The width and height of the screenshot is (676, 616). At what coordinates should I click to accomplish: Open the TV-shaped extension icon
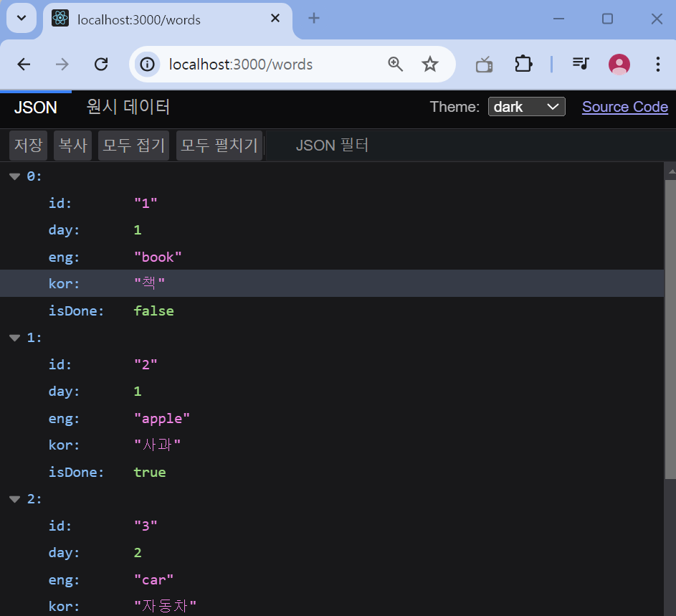point(484,65)
